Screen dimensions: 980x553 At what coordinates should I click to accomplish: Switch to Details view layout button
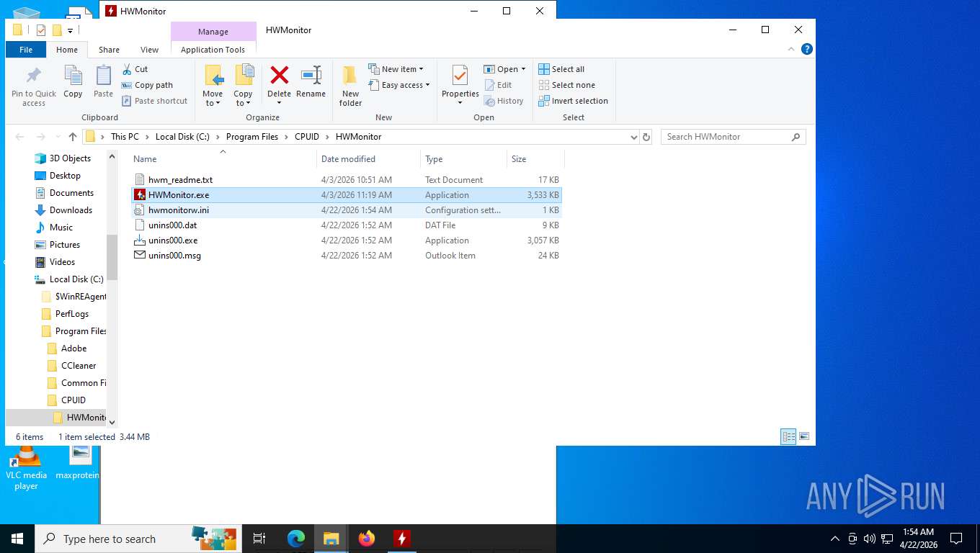(x=789, y=436)
